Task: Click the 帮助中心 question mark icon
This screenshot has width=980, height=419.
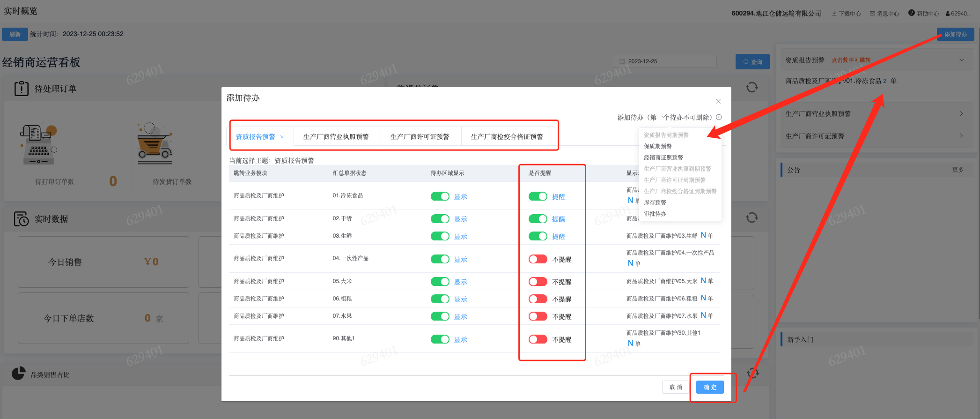Action: point(911,13)
